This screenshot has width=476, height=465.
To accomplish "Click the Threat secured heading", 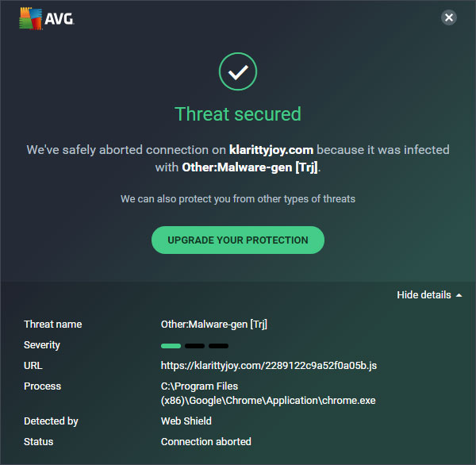I will 238,114.
